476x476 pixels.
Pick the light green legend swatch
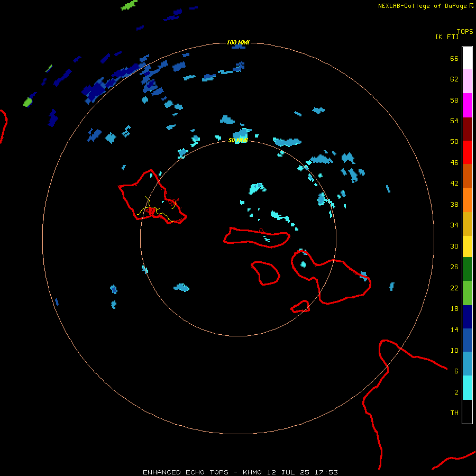pyautogui.click(x=467, y=293)
